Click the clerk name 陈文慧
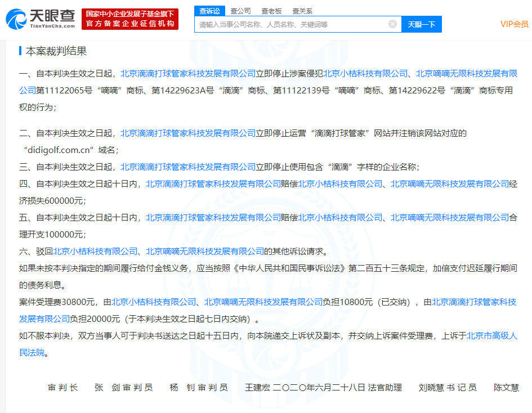Image resolution: width=532 pixels, height=413 pixels. pyautogui.click(x=506, y=388)
